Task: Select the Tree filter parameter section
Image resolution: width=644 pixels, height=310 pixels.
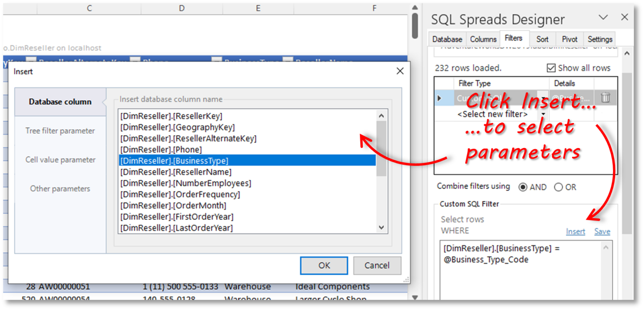Action: click(60, 131)
